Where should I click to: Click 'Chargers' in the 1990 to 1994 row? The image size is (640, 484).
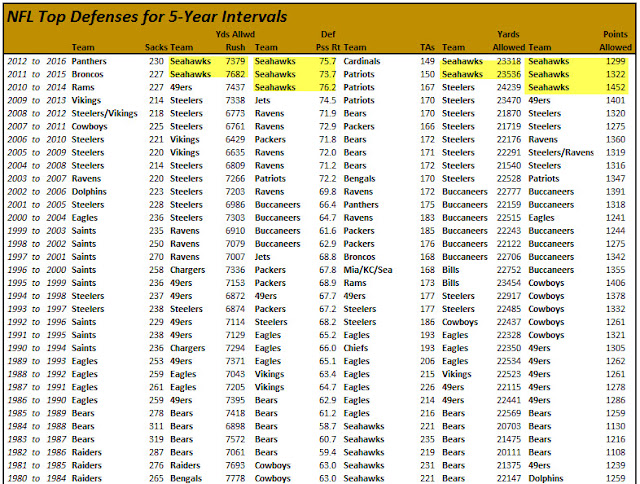click(187, 348)
